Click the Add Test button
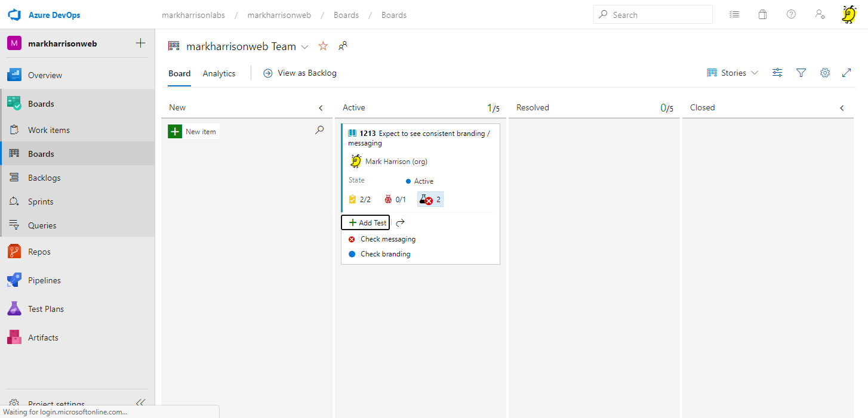 tap(365, 222)
